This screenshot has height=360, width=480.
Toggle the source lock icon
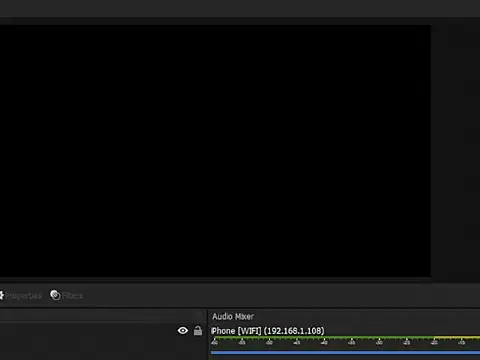point(198,331)
